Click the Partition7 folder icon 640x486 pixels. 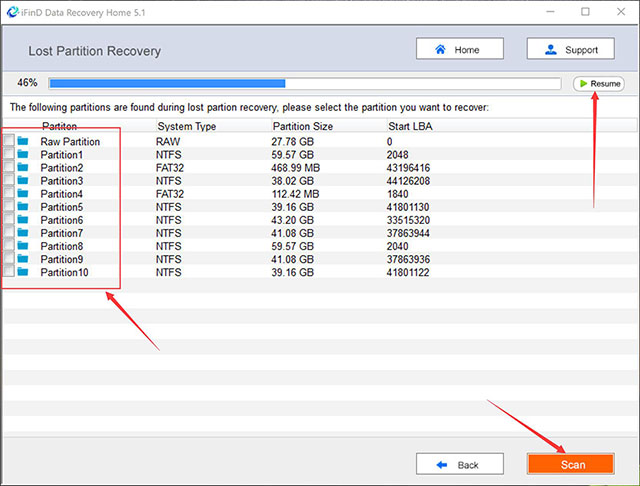click(x=23, y=233)
